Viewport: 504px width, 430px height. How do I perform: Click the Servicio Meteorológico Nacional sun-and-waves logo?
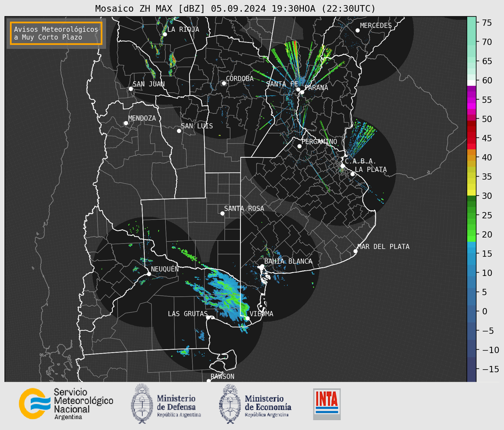34,403
